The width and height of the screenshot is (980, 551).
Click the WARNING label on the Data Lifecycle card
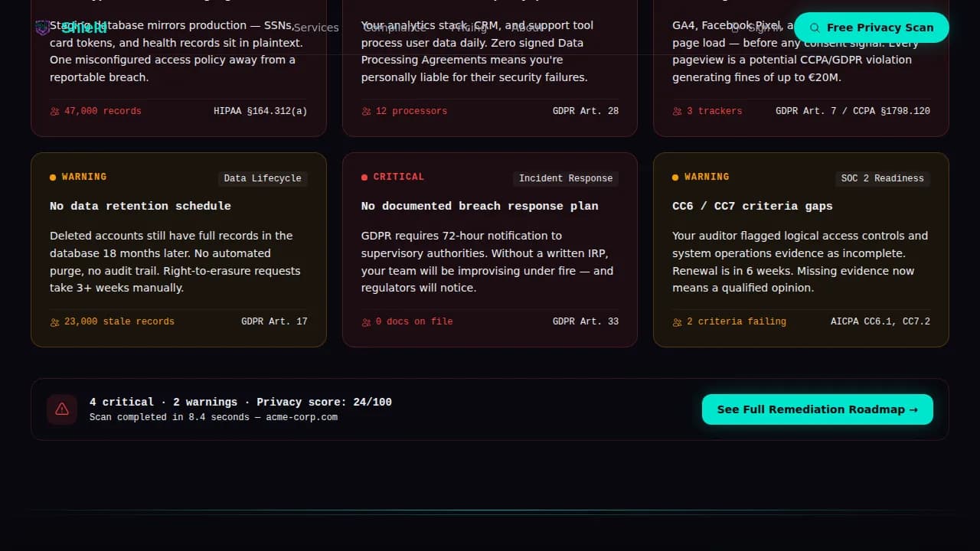click(x=84, y=177)
